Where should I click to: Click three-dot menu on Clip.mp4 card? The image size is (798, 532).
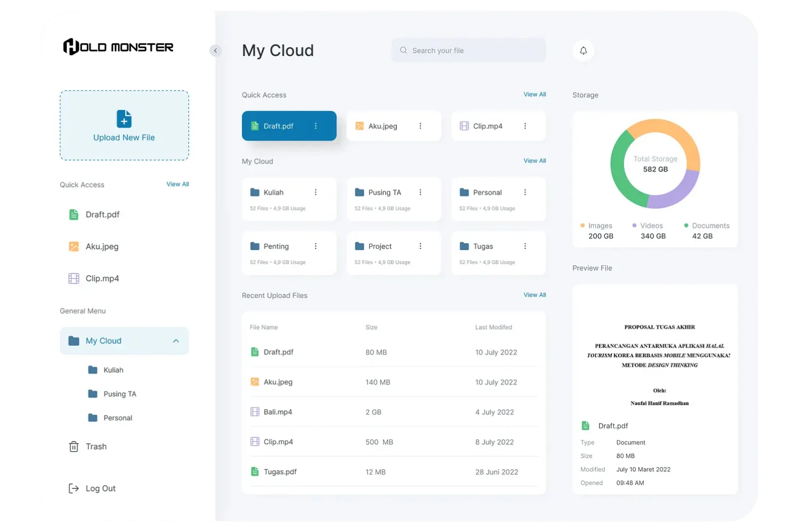525,126
